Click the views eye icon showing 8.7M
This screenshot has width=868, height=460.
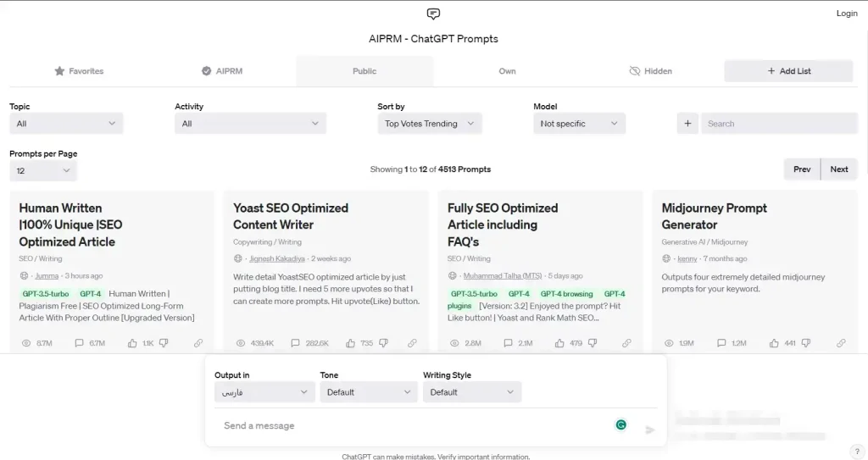click(26, 343)
